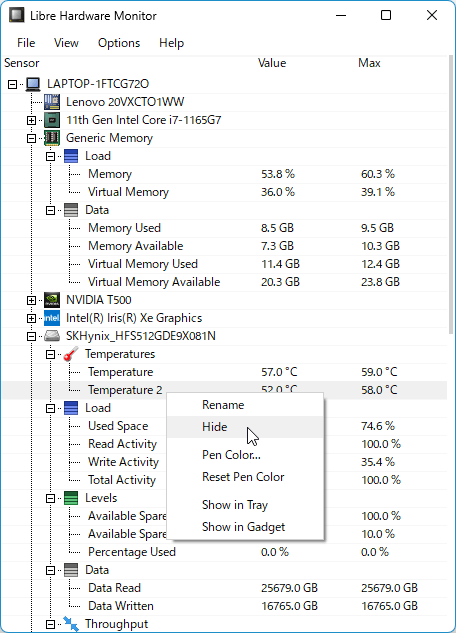Click the Load icon under SKHynix drive
Image resolution: width=456 pixels, height=633 pixels.
71,408
